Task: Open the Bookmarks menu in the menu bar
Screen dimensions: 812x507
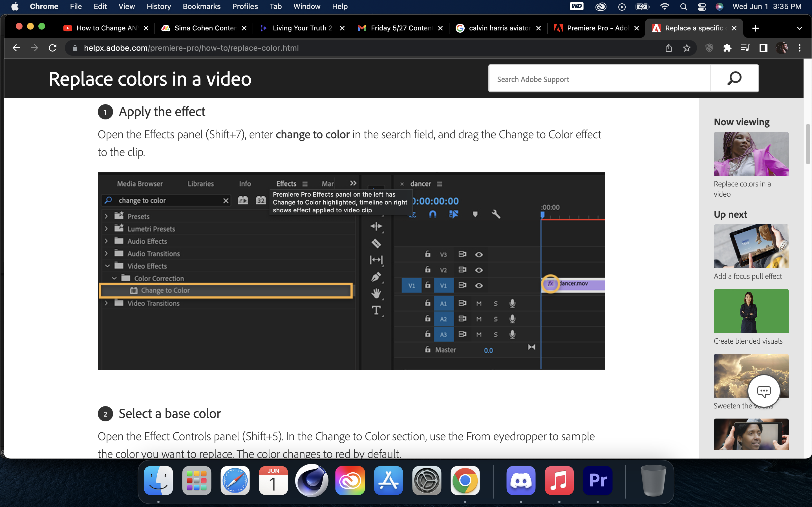Action: (x=201, y=6)
